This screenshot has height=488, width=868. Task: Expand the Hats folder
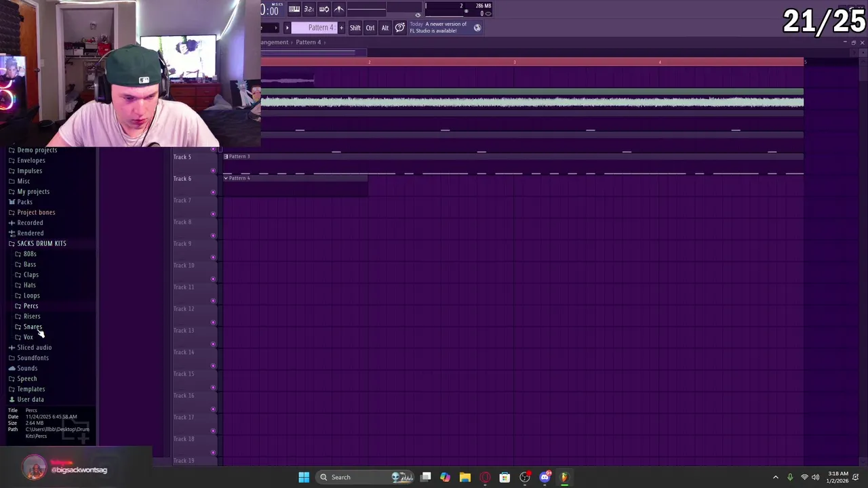(26, 285)
